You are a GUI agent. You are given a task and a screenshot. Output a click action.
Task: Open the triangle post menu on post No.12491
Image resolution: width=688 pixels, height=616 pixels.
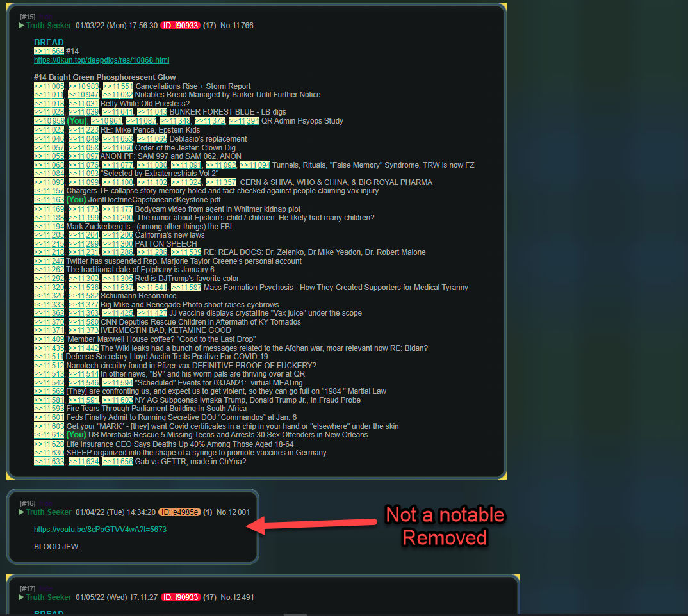22,597
